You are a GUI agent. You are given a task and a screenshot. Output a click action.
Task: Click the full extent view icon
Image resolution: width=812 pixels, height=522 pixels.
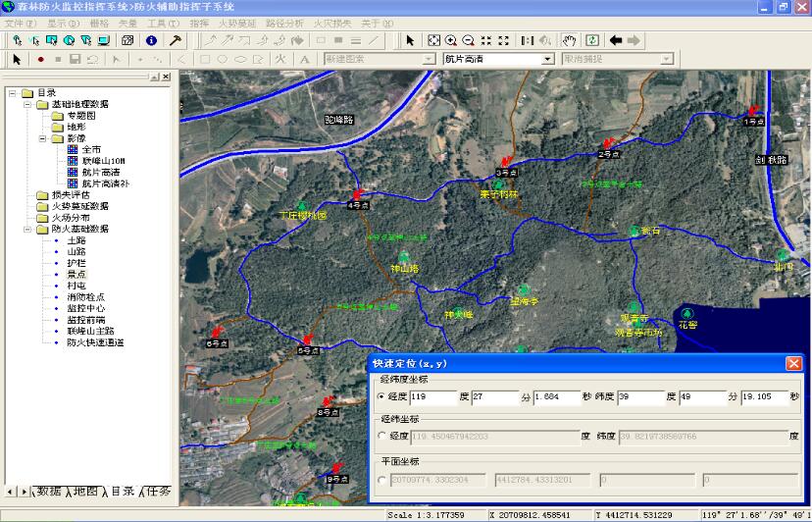coord(433,40)
